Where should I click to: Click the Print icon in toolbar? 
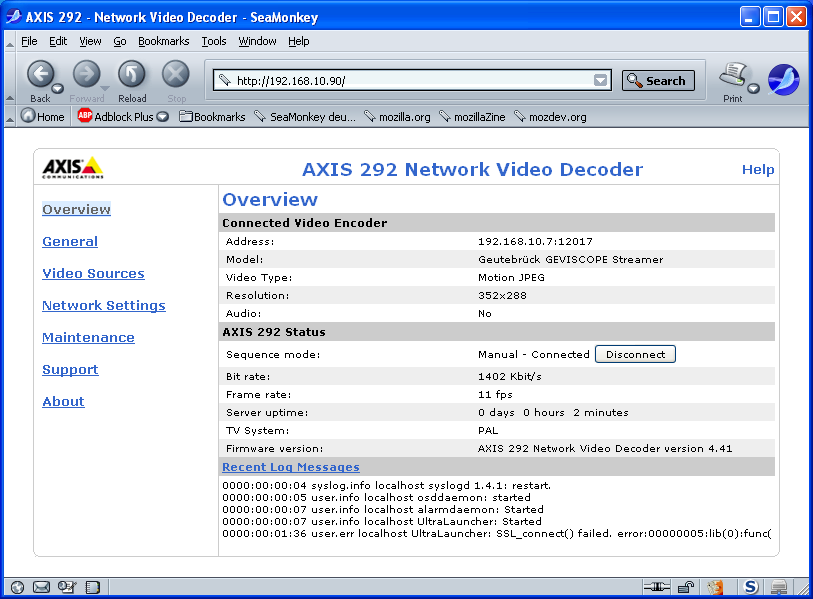732,75
